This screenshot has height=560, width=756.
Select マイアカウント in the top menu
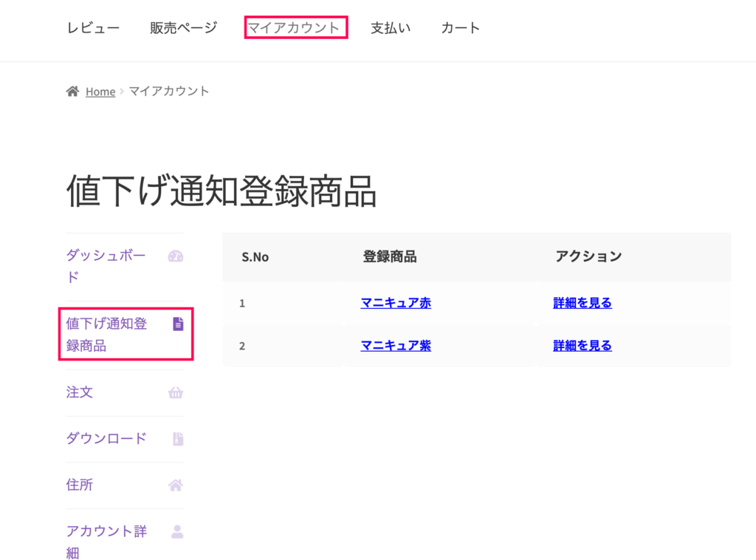tap(294, 28)
